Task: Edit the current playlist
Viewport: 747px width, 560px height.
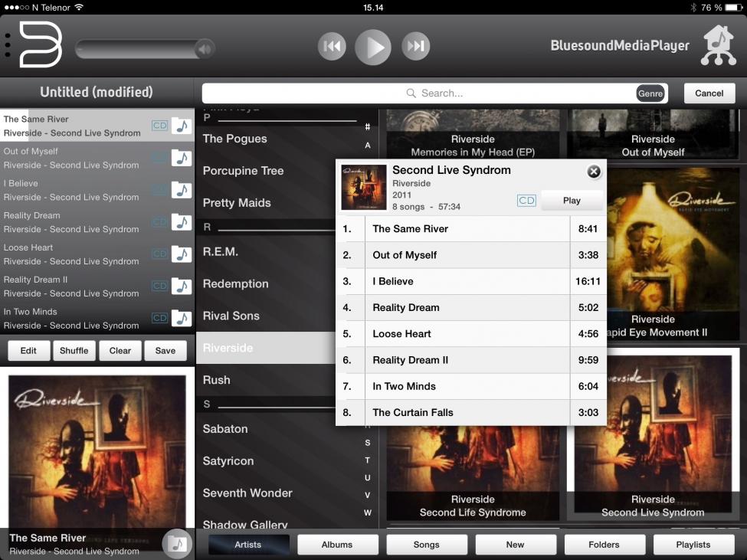Action: tap(28, 350)
